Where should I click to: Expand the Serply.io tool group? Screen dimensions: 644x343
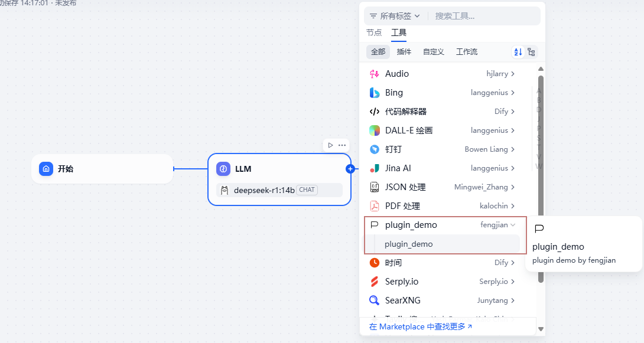[x=513, y=282]
